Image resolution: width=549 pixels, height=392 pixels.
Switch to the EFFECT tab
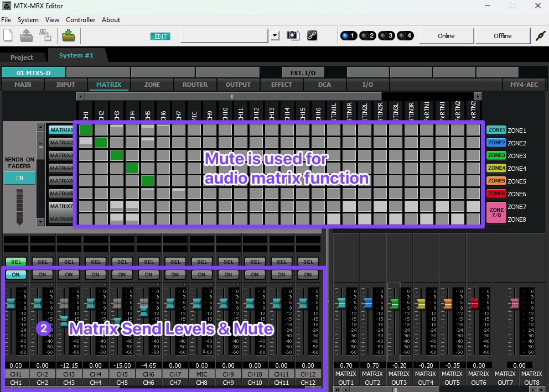pos(281,85)
